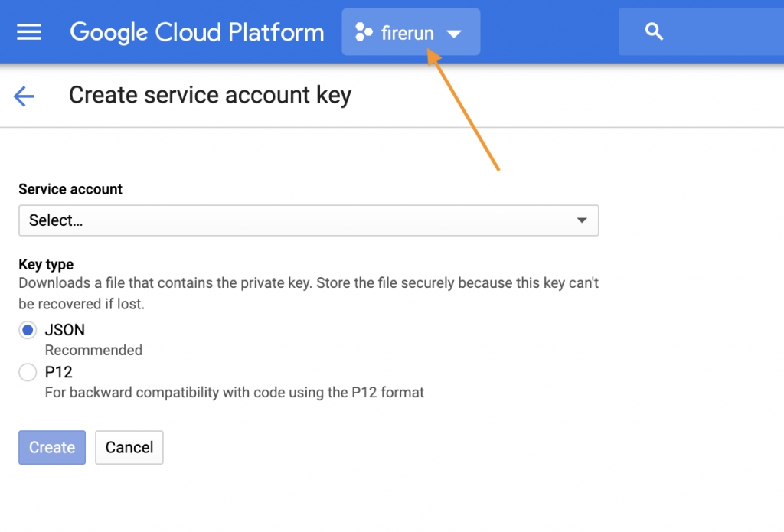784x532 pixels.
Task: Select the JSON key type
Action: [x=28, y=330]
